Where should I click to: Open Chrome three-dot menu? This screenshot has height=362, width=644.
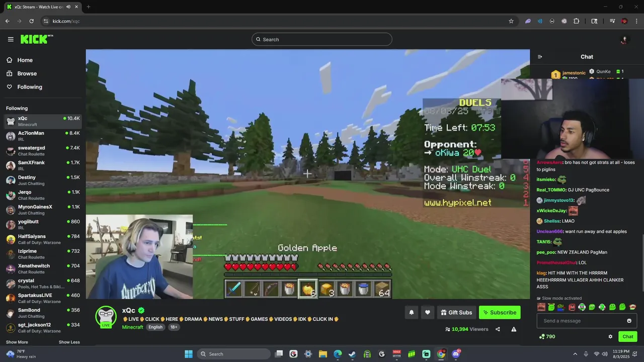tap(637, 21)
